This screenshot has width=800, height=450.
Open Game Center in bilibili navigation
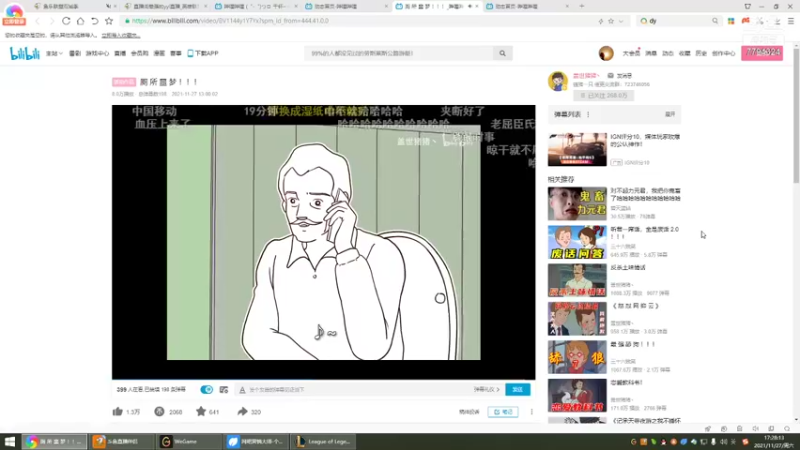click(x=97, y=53)
